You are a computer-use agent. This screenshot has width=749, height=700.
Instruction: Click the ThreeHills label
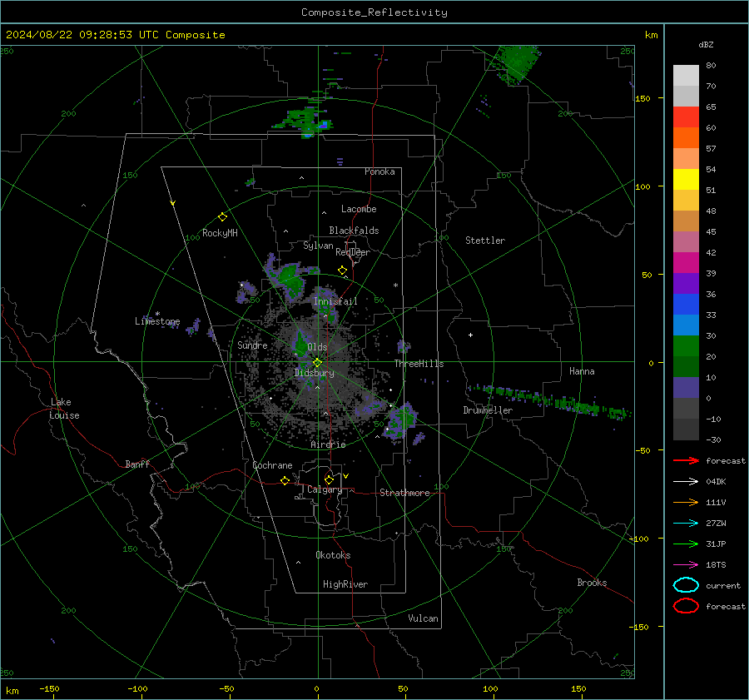coord(419,364)
